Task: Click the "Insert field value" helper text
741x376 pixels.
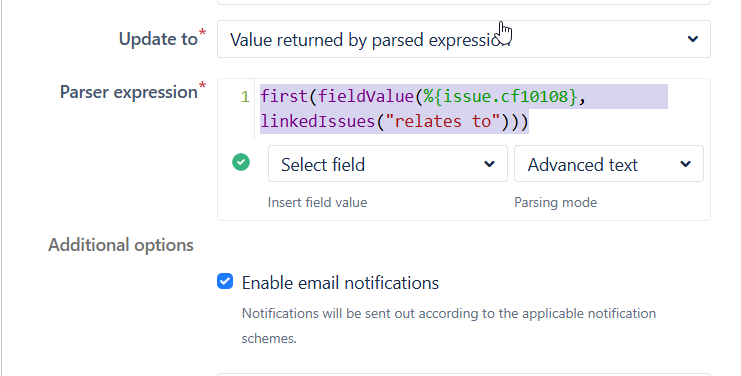Action: (318, 203)
